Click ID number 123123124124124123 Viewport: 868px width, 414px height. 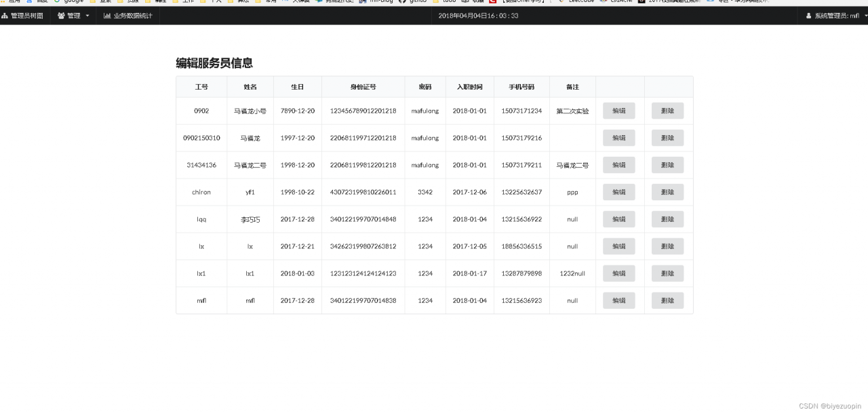pos(363,274)
